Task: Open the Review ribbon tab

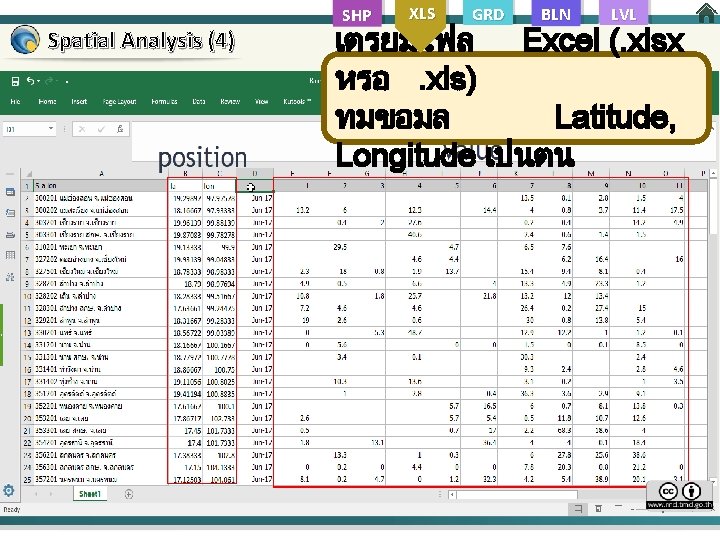Action: 230,101
